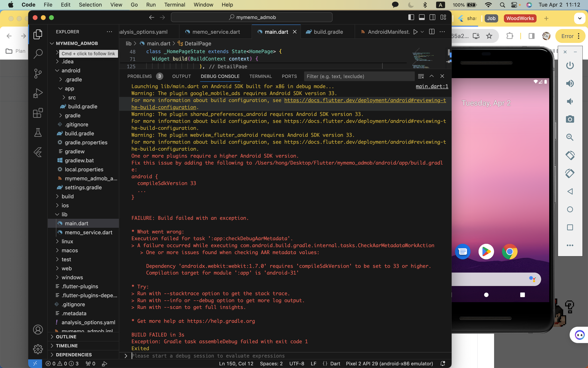Open the Chrome app on the emulator
This screenshot has width=588, height=368.
[x=510, y=251]
